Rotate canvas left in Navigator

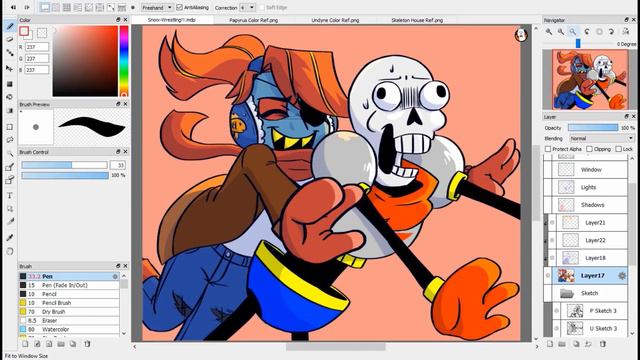[x=587, y=31]
